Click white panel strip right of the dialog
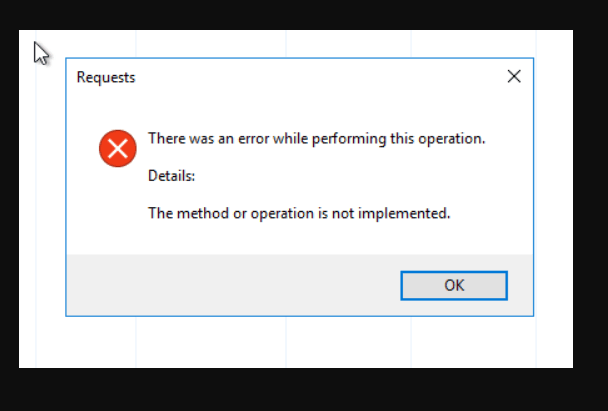608x411 pixels. click(553, 186)
